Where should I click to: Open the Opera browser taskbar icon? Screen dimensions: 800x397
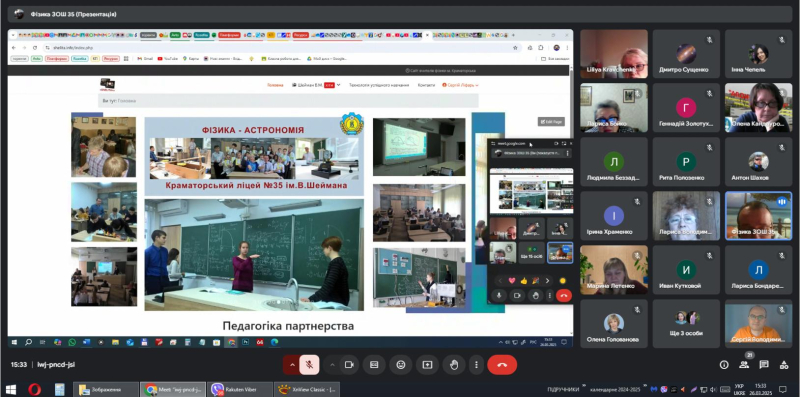(35, 389)
